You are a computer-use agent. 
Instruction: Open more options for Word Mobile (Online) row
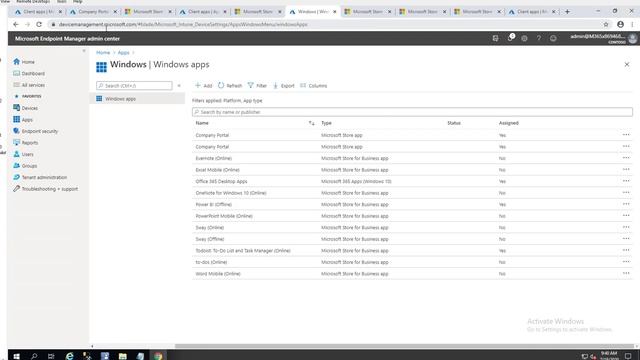[x=626, y=273]
